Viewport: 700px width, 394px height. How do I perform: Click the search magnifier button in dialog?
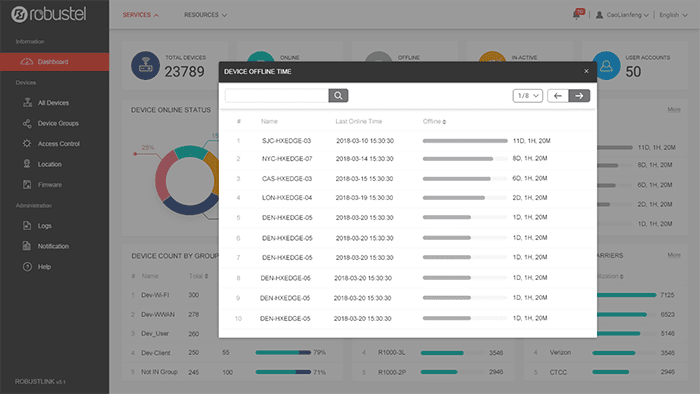pos(338,95)
